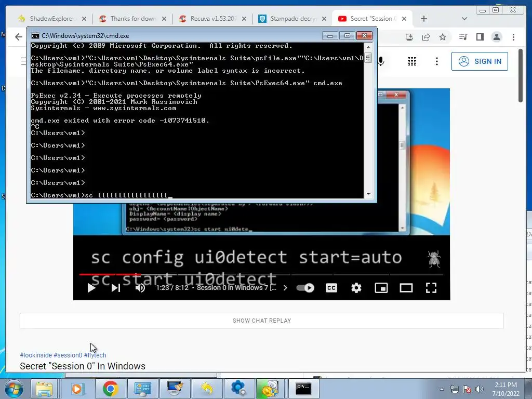The width and height of the screenshot is (532, 399).
Task: Toggle Chrome side panel
Action: tap(480, 37)
